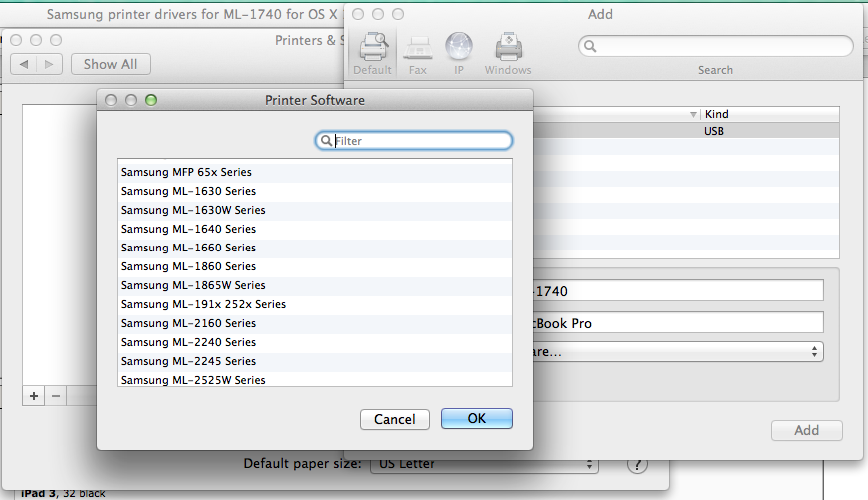Select Samsung ML-1660 Series
This screenshot has width=868, height=500.
click(315, 248)
